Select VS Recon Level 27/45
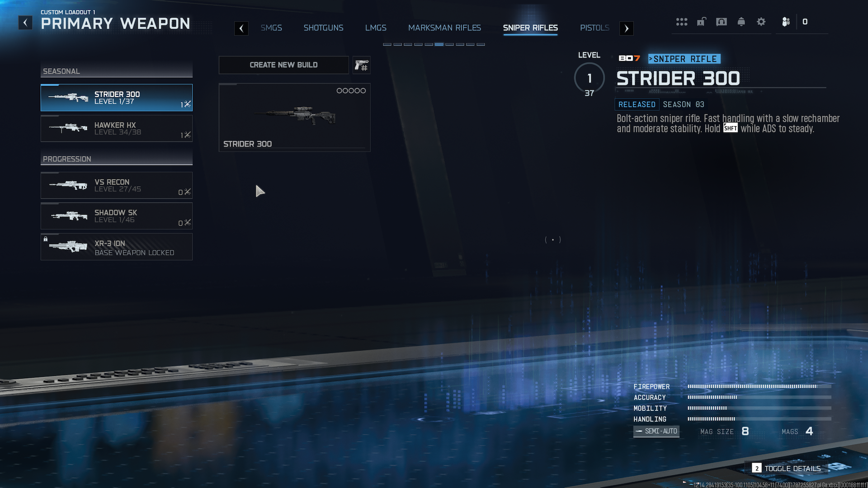Viewport: 868px width, 488px height. click(117, 185)
